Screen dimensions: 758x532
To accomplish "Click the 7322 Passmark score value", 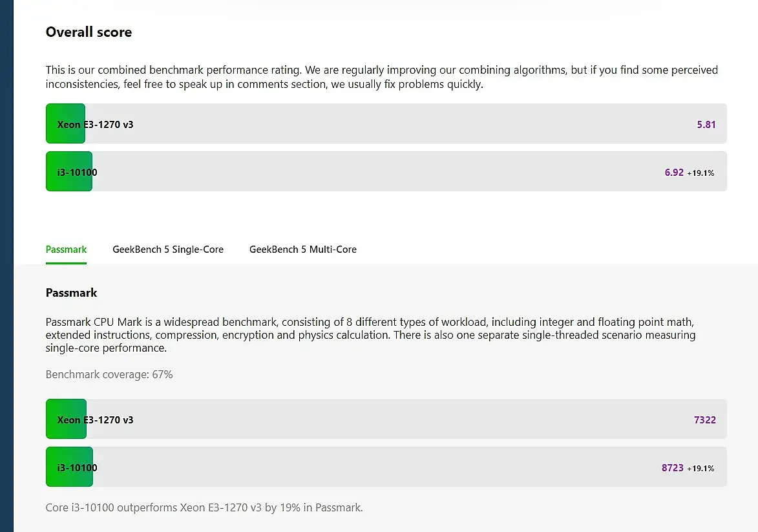I will point(704,420).
